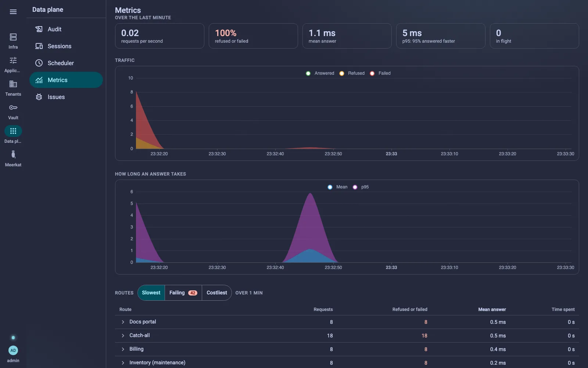Click the Route column header
This screenshot has height=368, width=588.
point(125,309)
